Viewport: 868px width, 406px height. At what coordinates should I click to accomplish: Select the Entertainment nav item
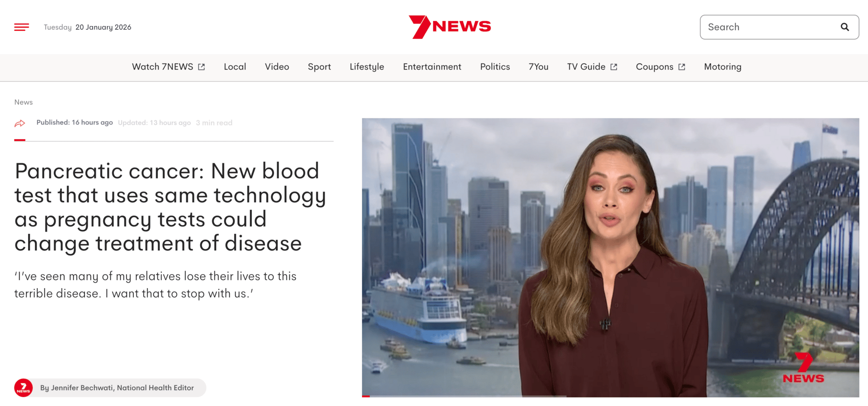pos(432,67)
